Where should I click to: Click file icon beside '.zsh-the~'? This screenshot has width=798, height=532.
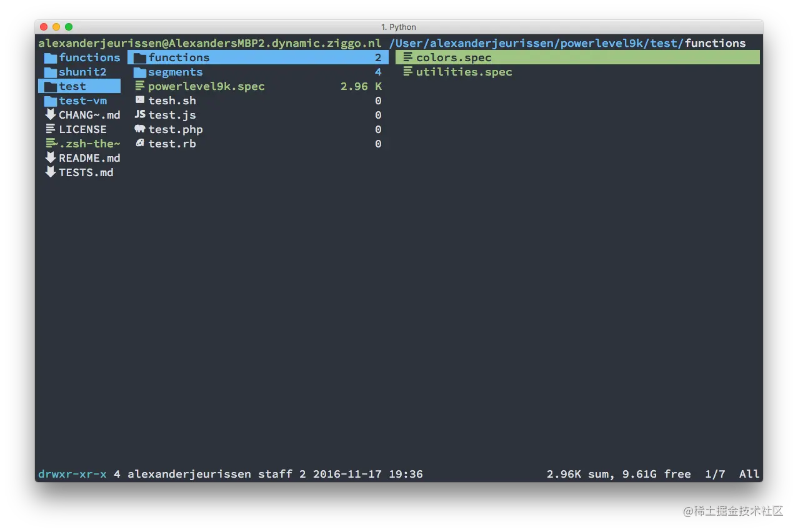(x=51, y=144)
